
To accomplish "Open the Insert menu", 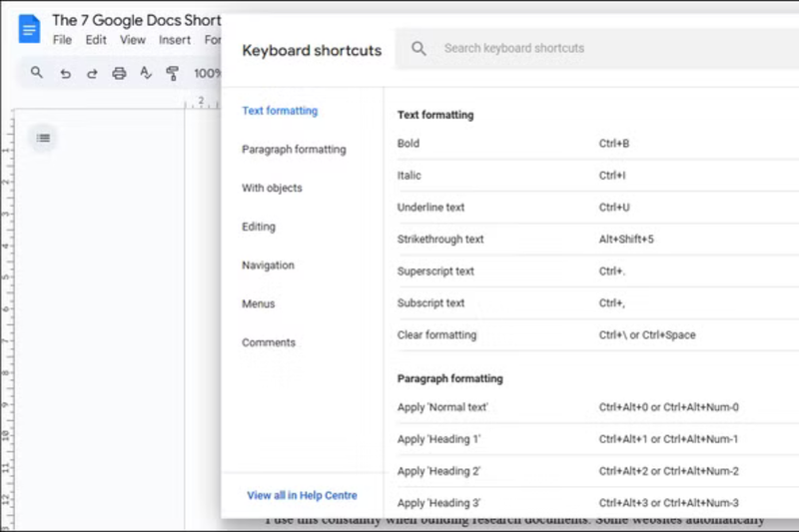I will click(175, 40).
